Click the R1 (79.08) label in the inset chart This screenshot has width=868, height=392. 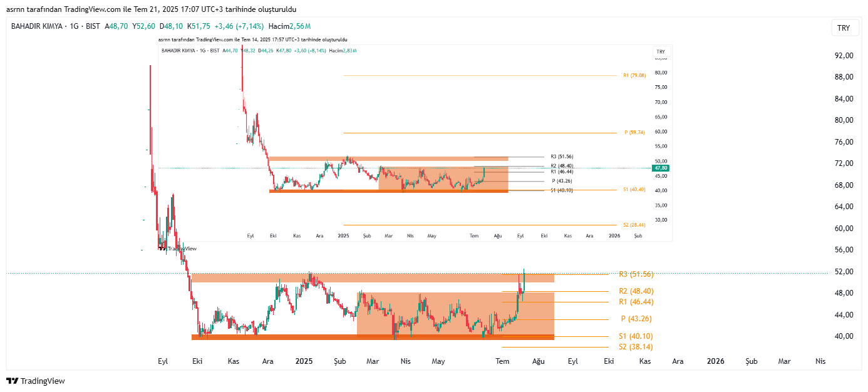coord(634,76)
